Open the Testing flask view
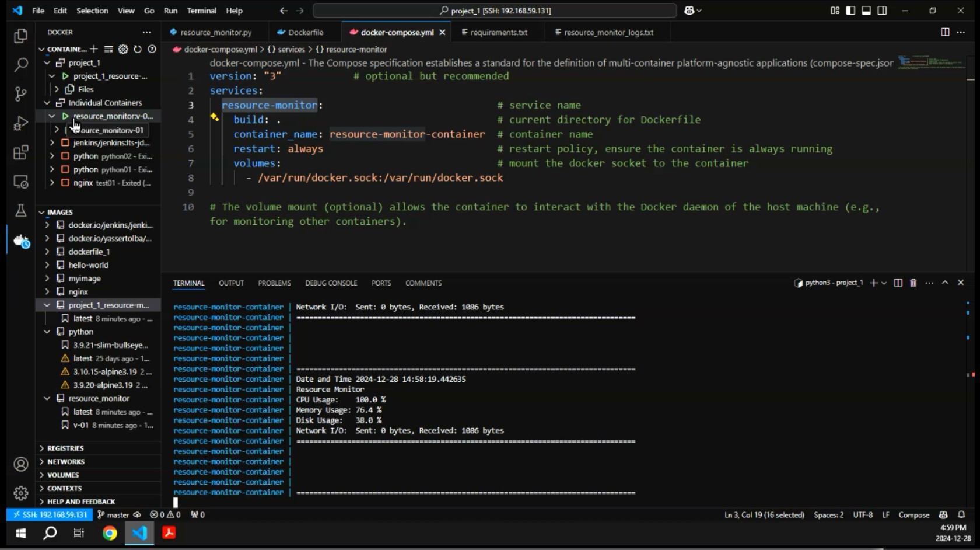Viewport: 980px width, 550px height. tap(21, 211)
